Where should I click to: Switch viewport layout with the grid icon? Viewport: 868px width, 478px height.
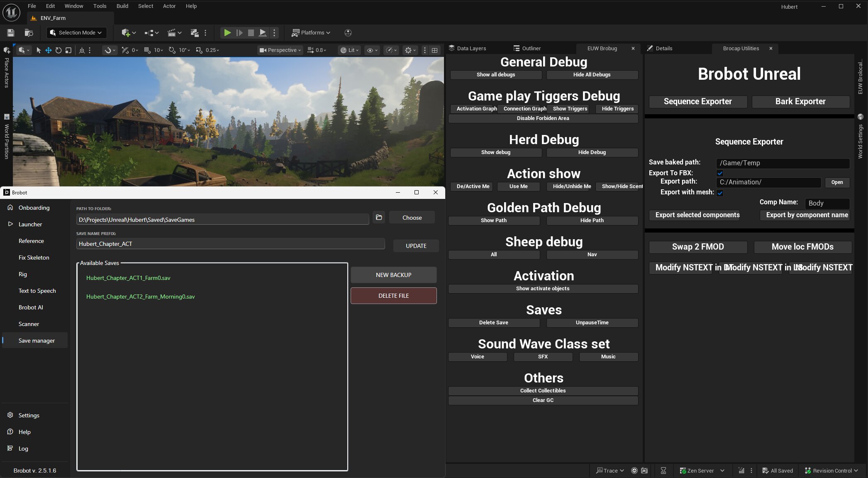tap(435, 50)
